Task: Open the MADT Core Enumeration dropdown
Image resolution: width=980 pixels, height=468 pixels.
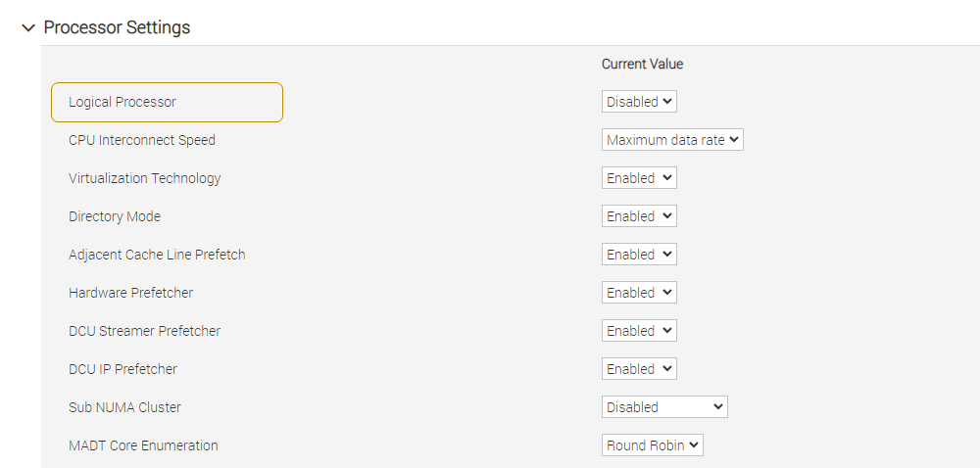Action: coord(653,445)
